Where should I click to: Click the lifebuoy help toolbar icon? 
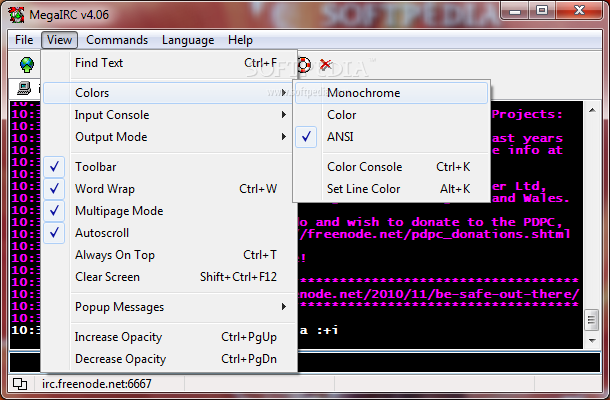click(x=304, y=65)
